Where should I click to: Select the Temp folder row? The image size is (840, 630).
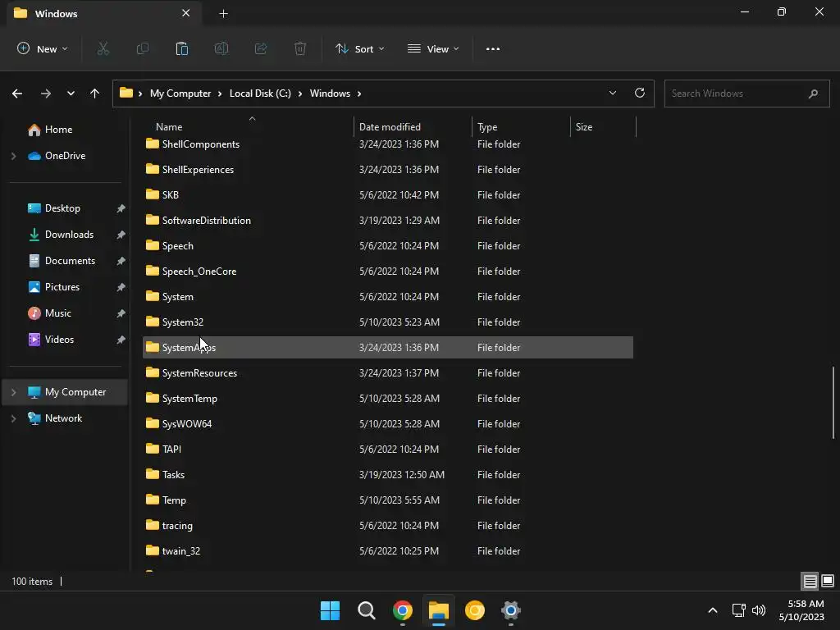pos(388,500)
